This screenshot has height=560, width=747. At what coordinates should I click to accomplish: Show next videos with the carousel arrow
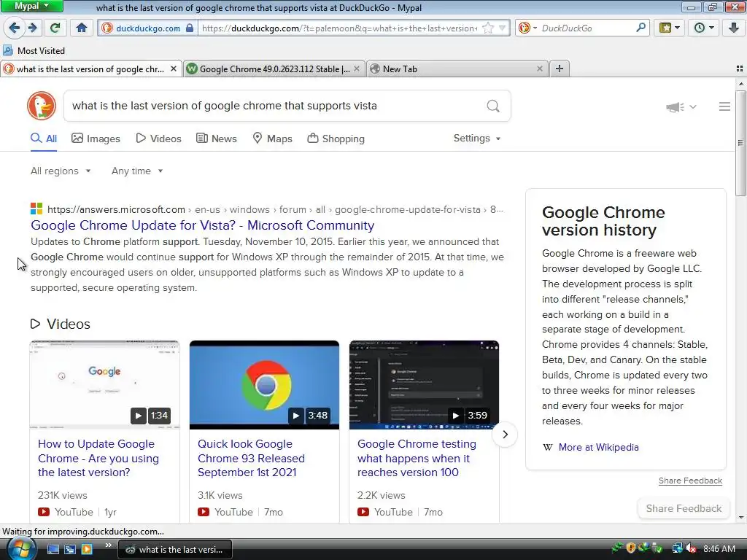click(505, 435)
